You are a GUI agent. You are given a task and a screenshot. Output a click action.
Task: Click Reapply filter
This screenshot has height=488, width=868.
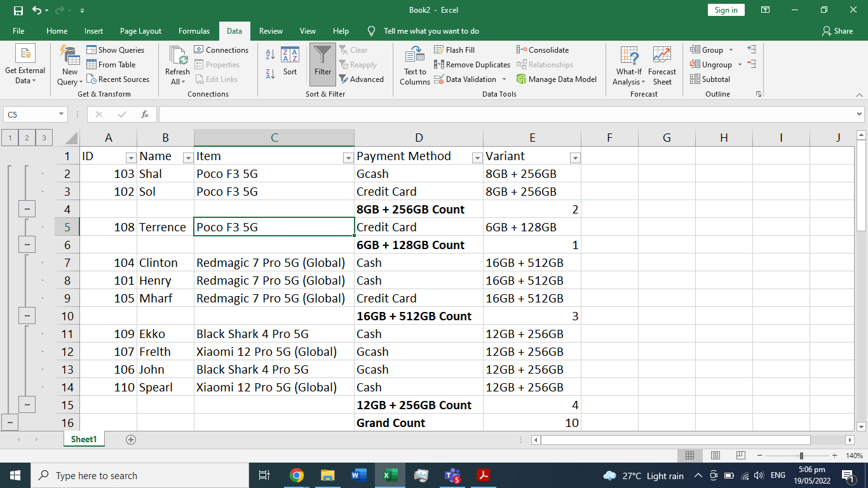pyautogui.click(x=358, y=64)
